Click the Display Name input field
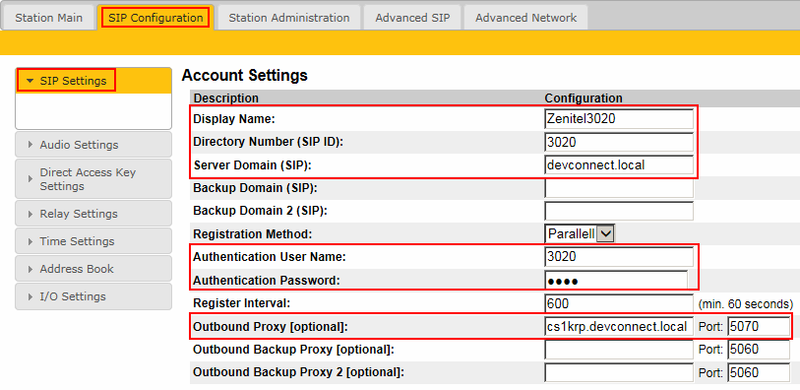This screenshot has width=800, height=390. pos(619,119)
